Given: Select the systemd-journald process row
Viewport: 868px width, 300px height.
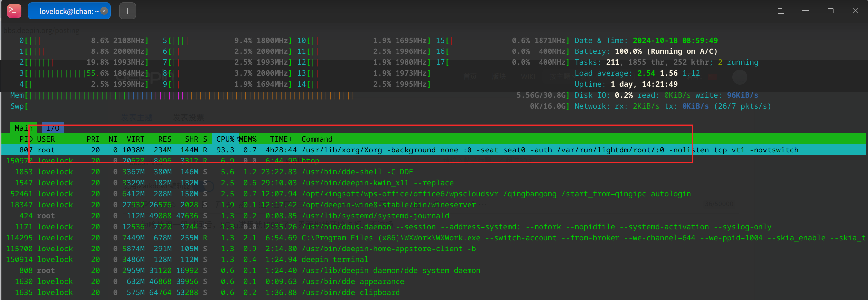Looking at the screenshot, I should coord(434,216).
